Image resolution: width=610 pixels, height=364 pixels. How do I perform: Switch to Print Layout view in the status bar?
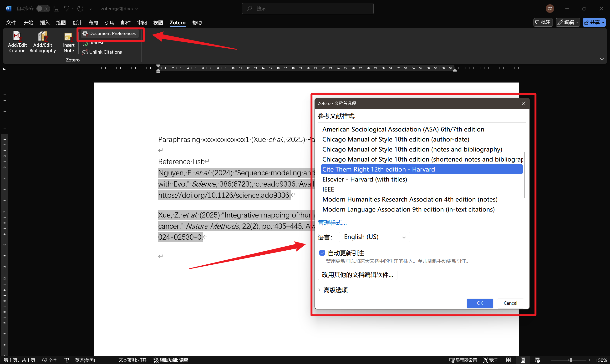pos(523,360)
